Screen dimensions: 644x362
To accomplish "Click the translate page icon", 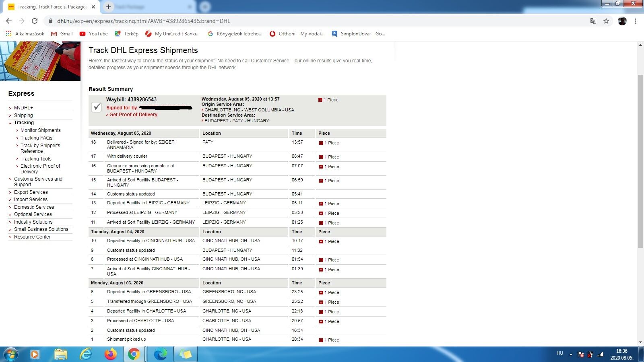I will pos(593,21).
